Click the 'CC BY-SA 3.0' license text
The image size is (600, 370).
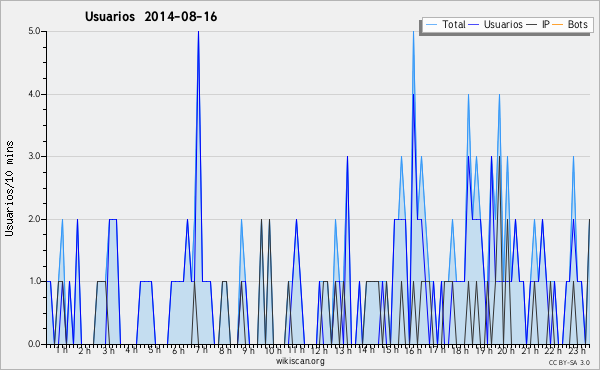coord(569,362)
